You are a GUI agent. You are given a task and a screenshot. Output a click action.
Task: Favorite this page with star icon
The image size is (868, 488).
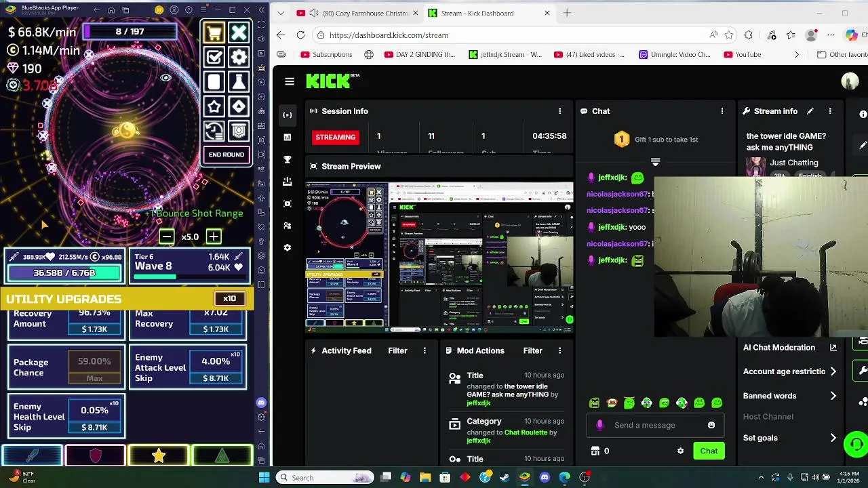[x=729, y=35]
